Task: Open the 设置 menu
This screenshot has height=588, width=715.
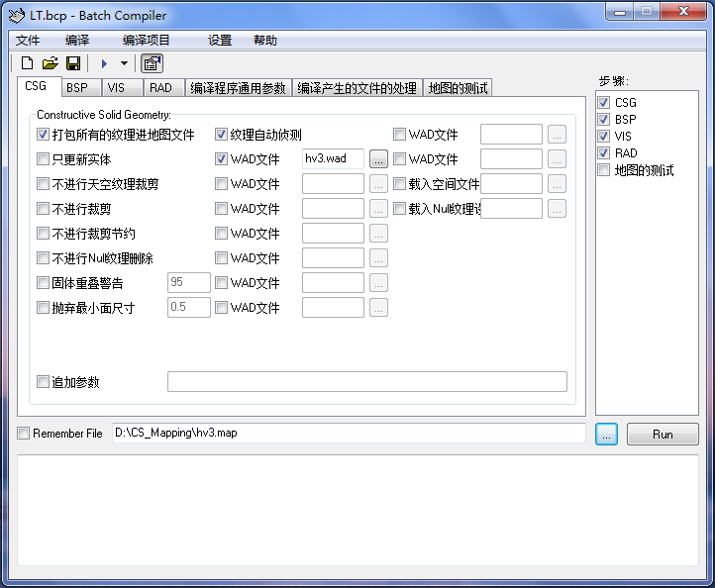Action: (220, 41)
